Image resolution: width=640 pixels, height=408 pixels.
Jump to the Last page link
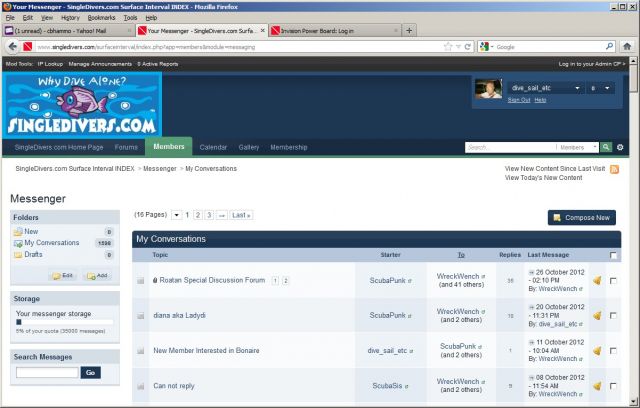[x=241, y=215]
